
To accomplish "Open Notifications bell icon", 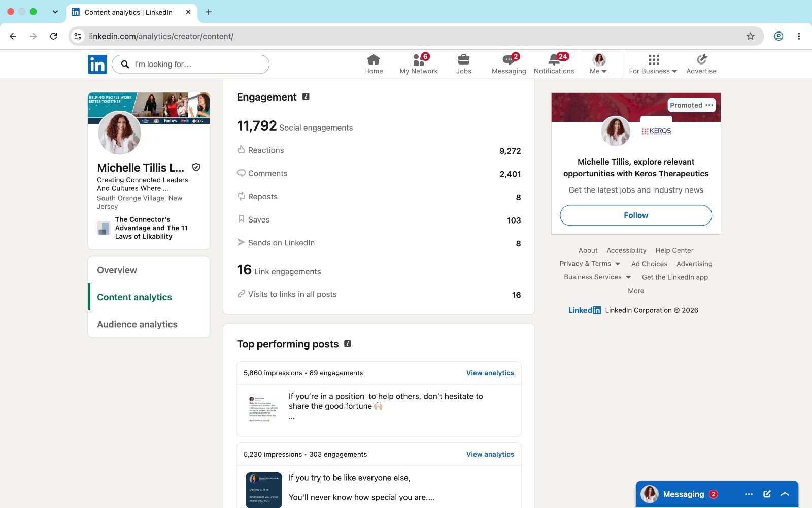I will click(x=554, y=60).
